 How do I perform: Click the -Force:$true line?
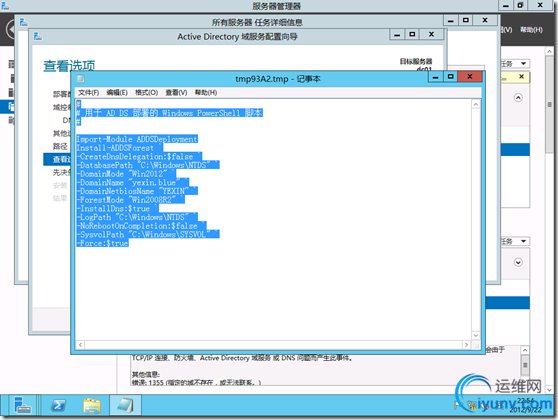pyautogui.click(x=102, y=243)
